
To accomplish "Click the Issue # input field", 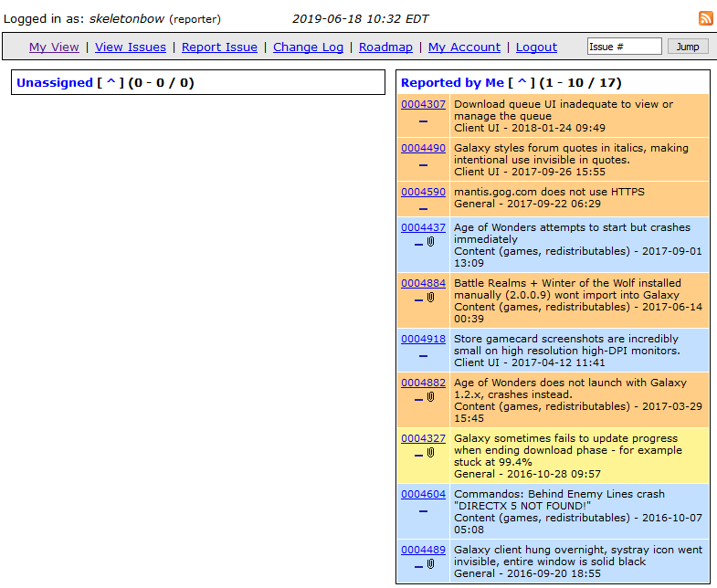I will click(624, 47).
